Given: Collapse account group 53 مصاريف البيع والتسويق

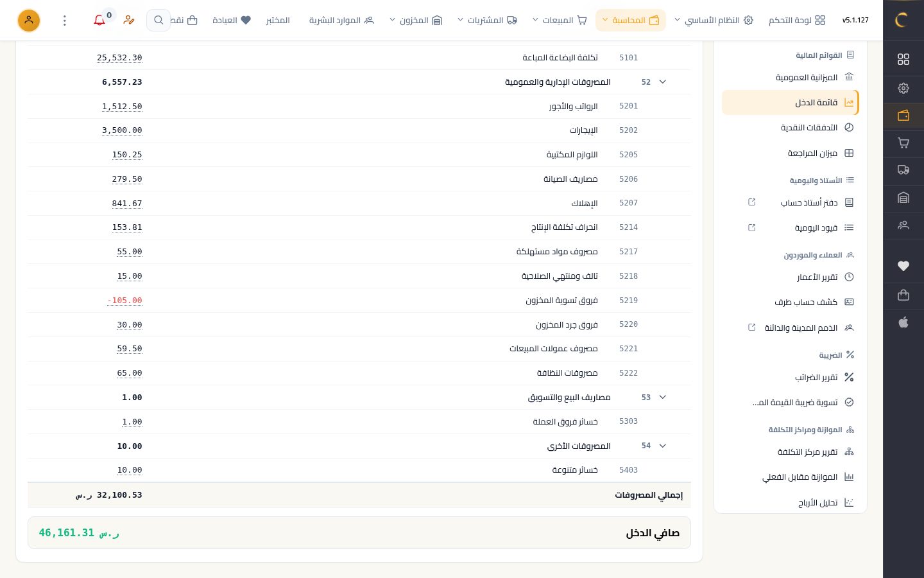Looking at the screenshot, I should [663, 398].
